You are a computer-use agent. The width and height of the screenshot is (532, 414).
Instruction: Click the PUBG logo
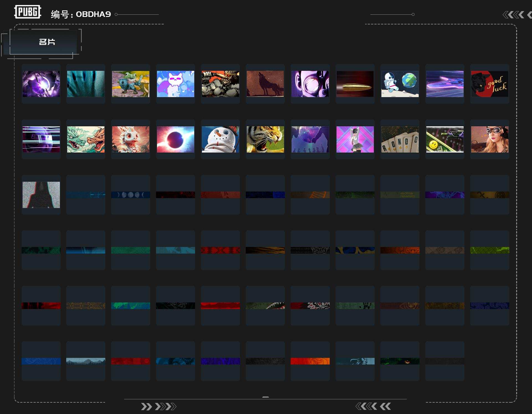(28, 12)
